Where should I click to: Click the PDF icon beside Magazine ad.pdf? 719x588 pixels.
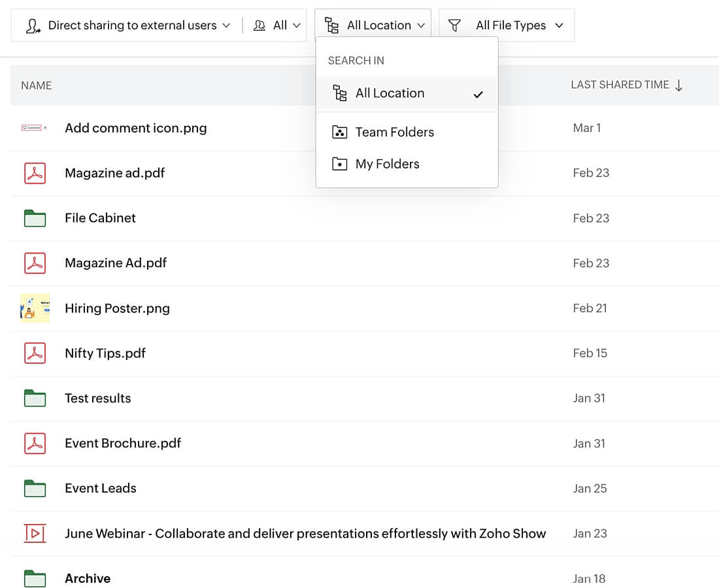point(35,173)
